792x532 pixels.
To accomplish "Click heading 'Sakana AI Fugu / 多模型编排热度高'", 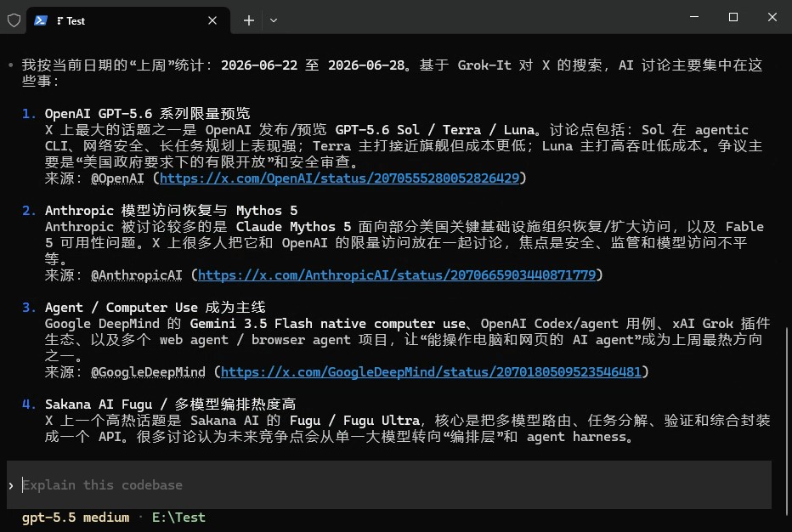I will tap(170, 405).
